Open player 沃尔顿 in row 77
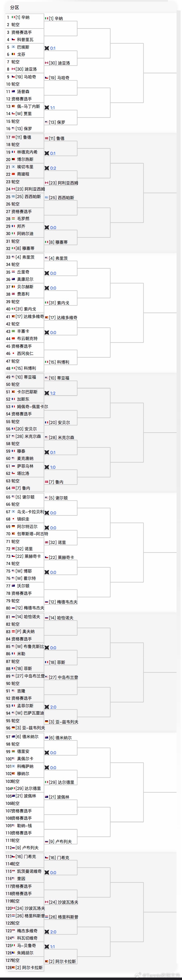 (x=23, y=586)
